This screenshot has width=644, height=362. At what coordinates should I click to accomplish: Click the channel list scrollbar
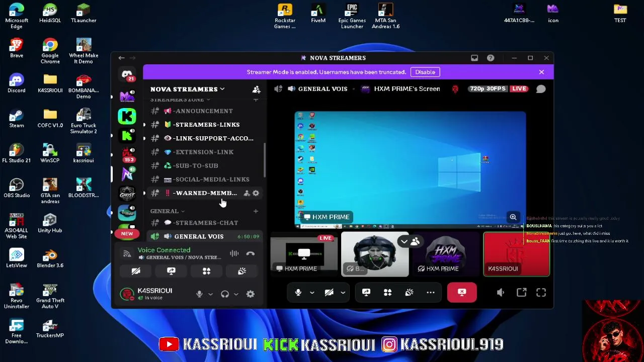point(265,161)
